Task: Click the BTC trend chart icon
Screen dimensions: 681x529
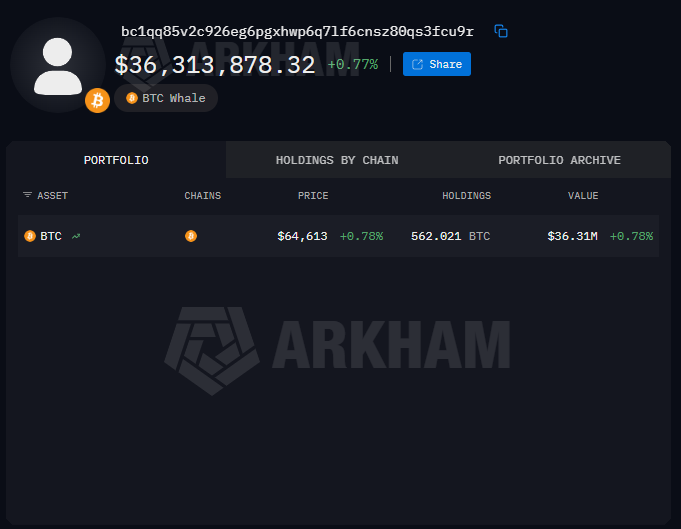Action: (76, 236)
